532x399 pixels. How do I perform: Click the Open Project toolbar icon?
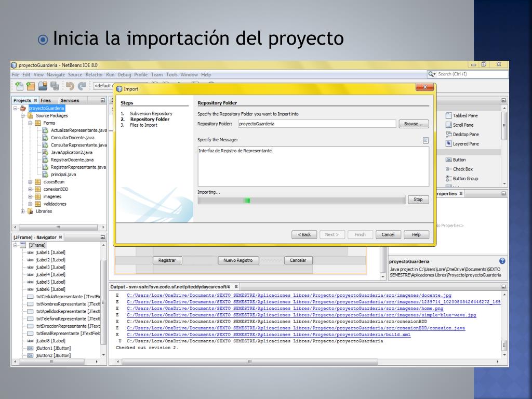pos(43,86)
